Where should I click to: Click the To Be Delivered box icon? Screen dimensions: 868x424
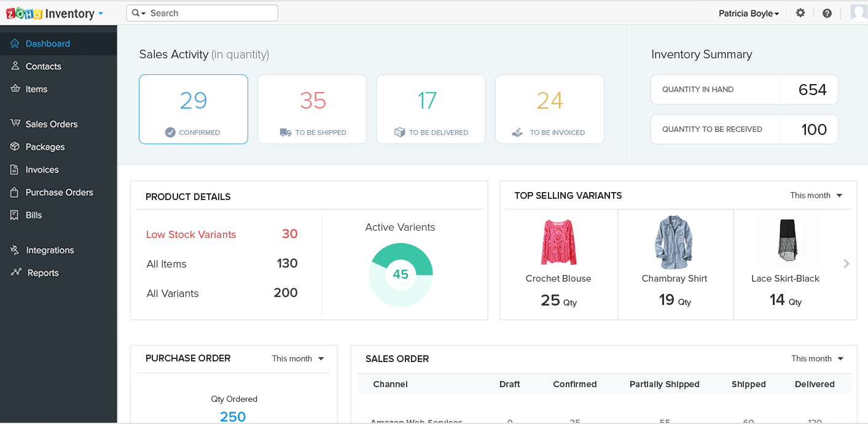(399, 132)
